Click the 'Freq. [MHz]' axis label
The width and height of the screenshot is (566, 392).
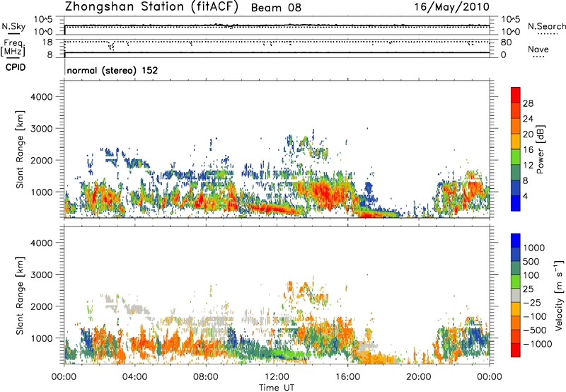[13, 48]
